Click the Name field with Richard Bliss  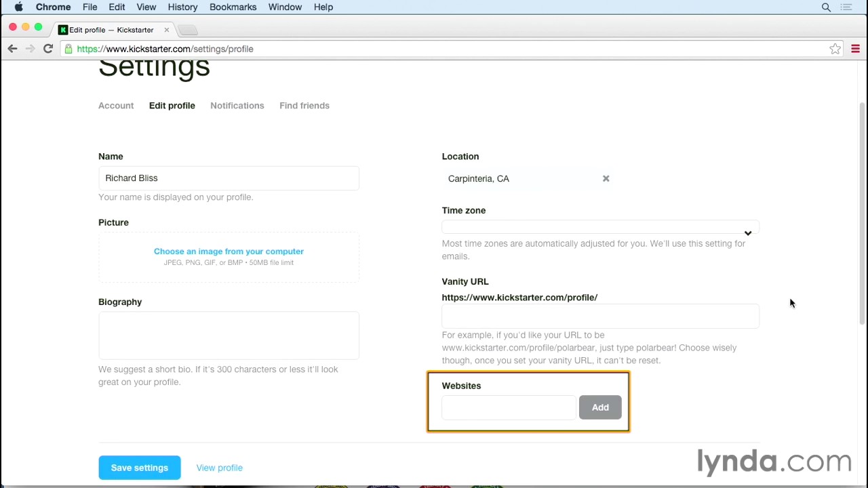[x=229, y=178]
